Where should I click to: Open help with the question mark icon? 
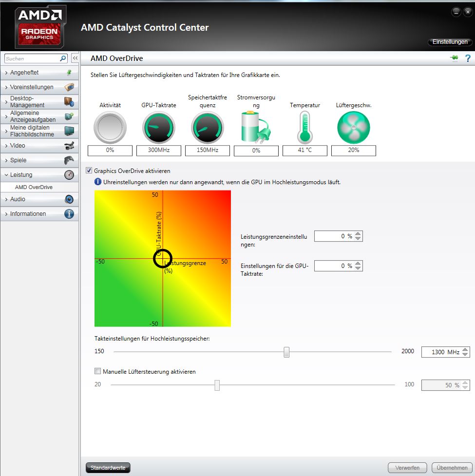(x=468, y=58)
